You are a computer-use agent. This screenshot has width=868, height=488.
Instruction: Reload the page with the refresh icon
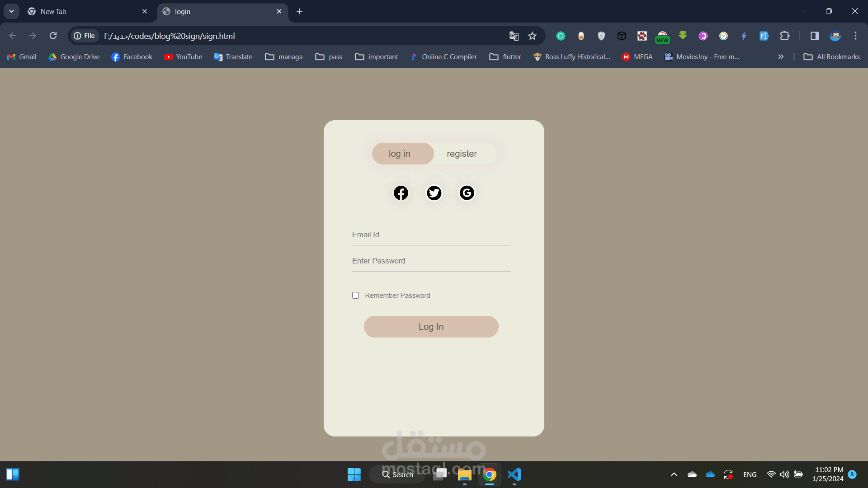[x=53, y=36]
